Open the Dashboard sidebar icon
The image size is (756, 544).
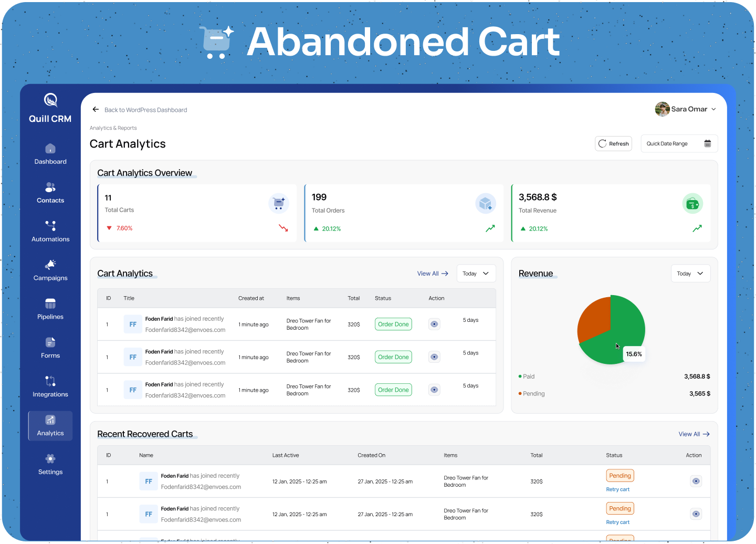[50, 149]
